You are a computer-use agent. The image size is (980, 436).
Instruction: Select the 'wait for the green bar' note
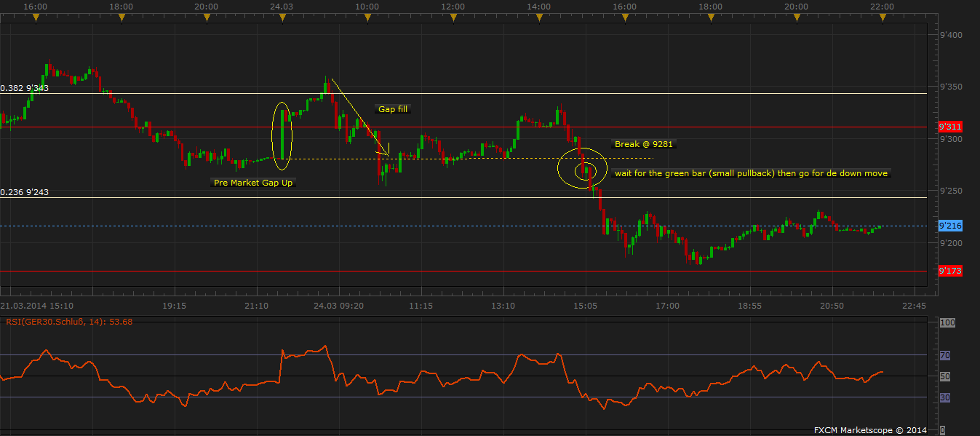pyautogui.click(x=752, y=173)
